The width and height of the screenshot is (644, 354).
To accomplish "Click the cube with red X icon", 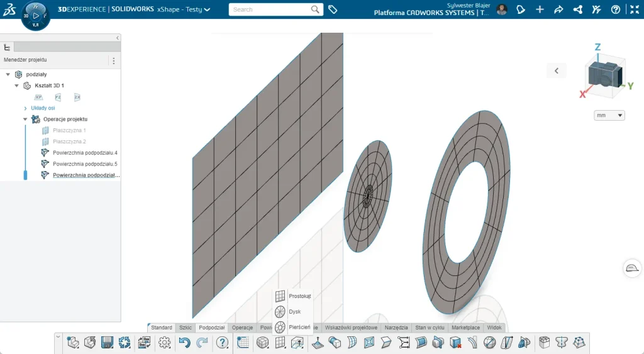I will point(455,342).
